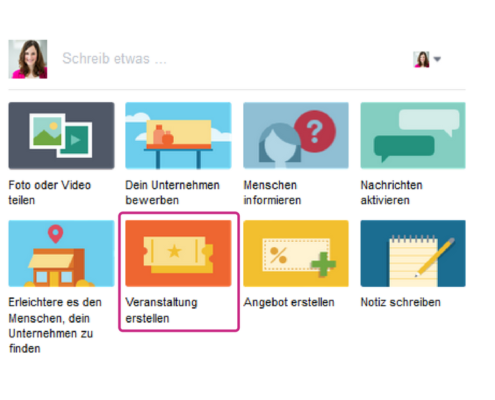
Task: Click the Nachrichten aktivieren chat bubbles icon
Action: click(x=413, y=136)
